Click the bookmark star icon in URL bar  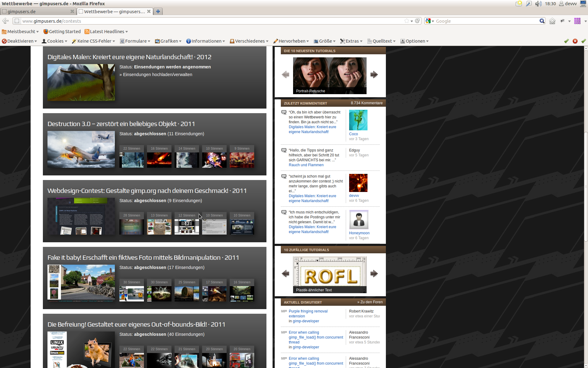[407, 21]
